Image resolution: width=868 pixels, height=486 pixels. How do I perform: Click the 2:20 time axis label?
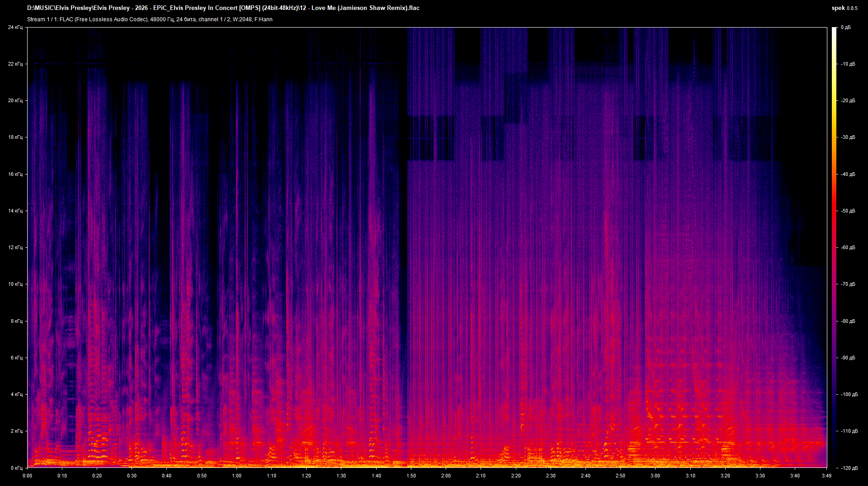(516, 476)
